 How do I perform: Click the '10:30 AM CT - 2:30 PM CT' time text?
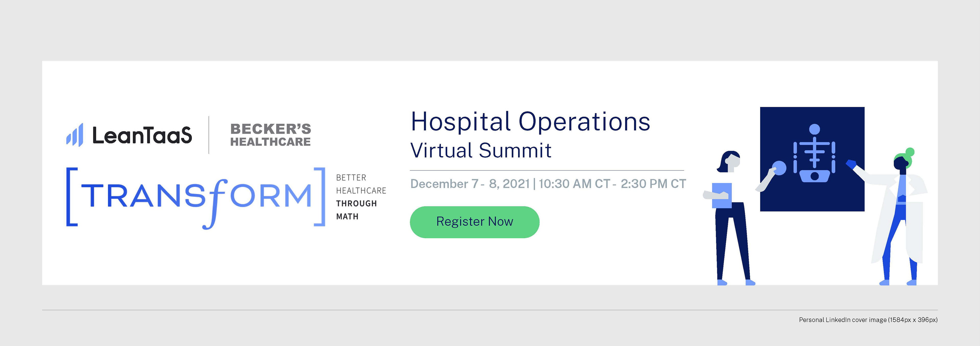(x=612, y=184)
